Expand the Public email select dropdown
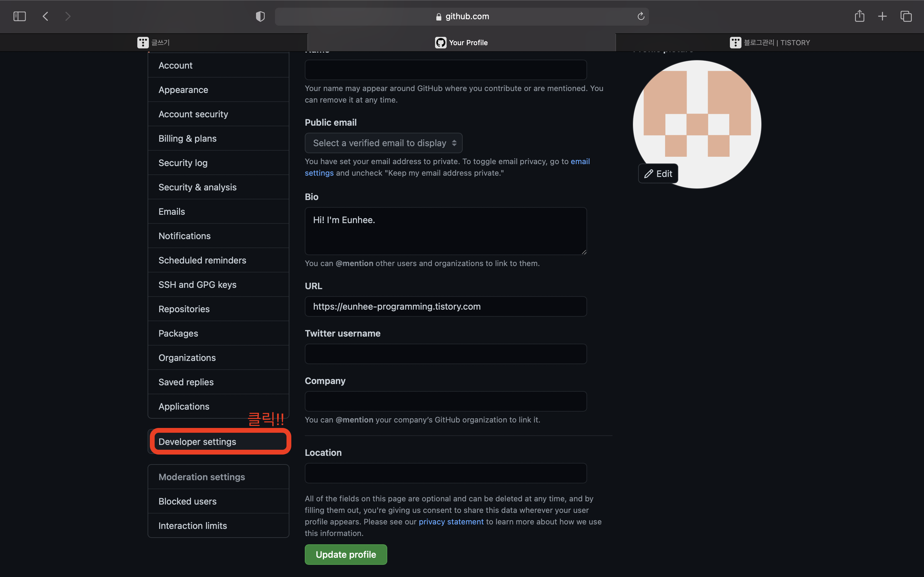This screenshot has width=924, height=577. pyautogui.click(x=383, y=143)
